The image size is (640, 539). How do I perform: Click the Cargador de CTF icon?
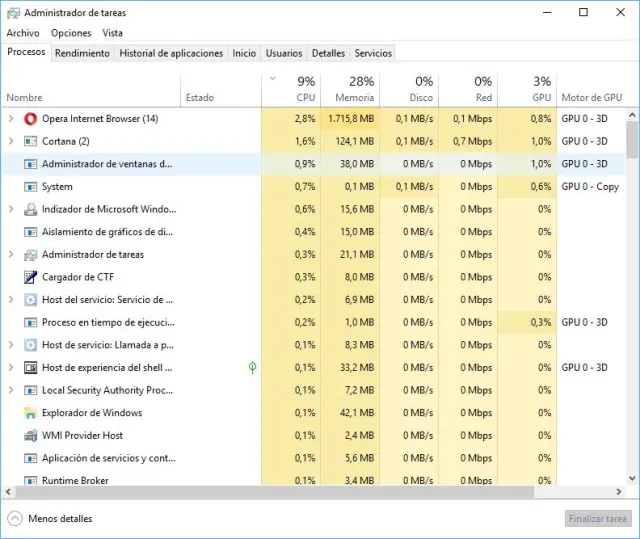click(31, 277)
